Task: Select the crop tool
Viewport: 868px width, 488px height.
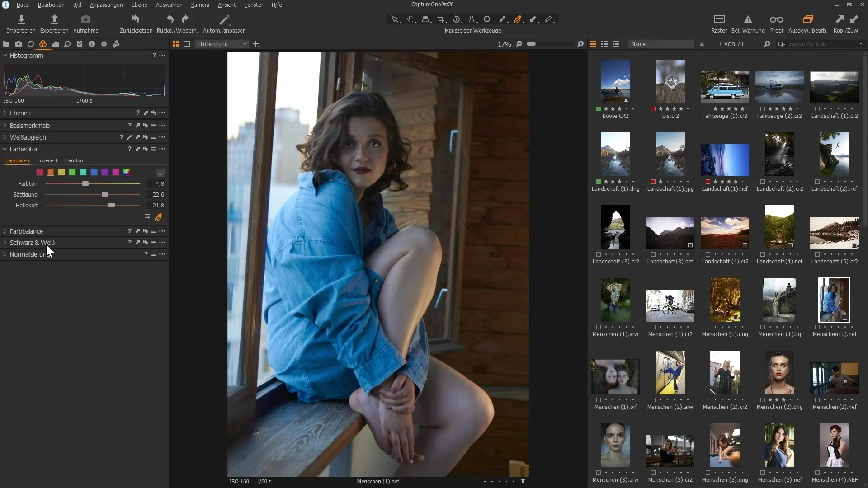Action: point(442,19)
